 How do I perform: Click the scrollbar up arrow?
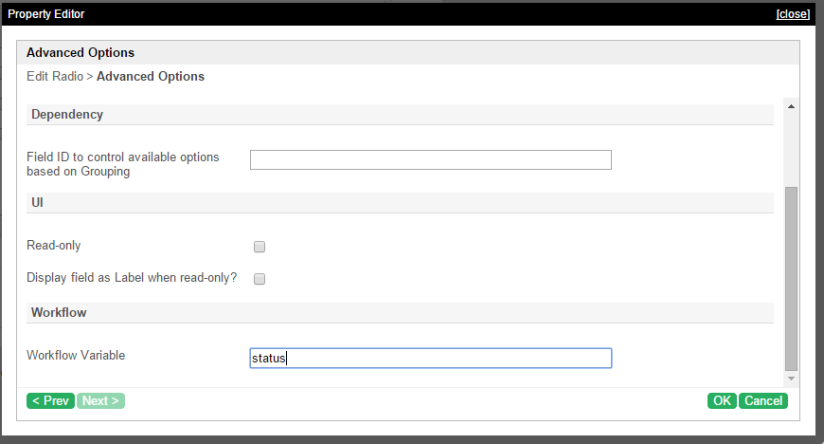click(792, 106)
